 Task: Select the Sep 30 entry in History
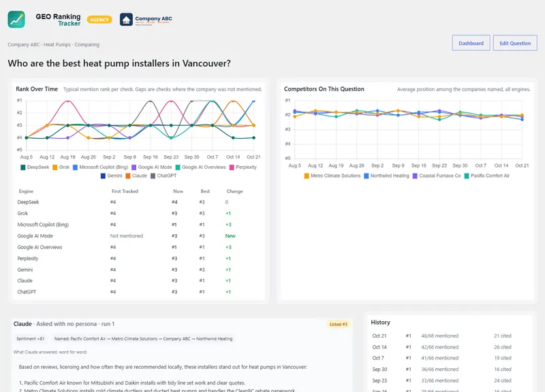[x=450, y=369]
